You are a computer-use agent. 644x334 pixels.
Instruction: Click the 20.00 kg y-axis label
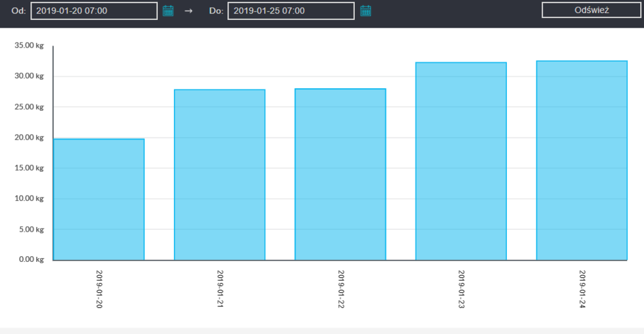tap(30, 138)
